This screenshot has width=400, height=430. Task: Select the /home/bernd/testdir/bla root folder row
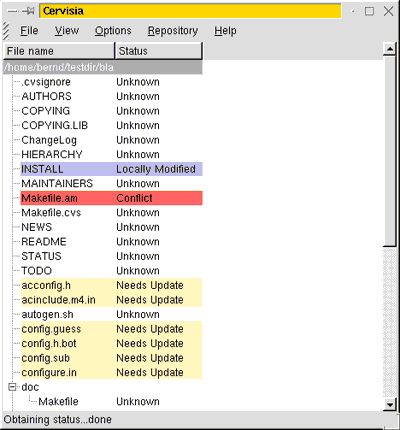pos(103,67)
